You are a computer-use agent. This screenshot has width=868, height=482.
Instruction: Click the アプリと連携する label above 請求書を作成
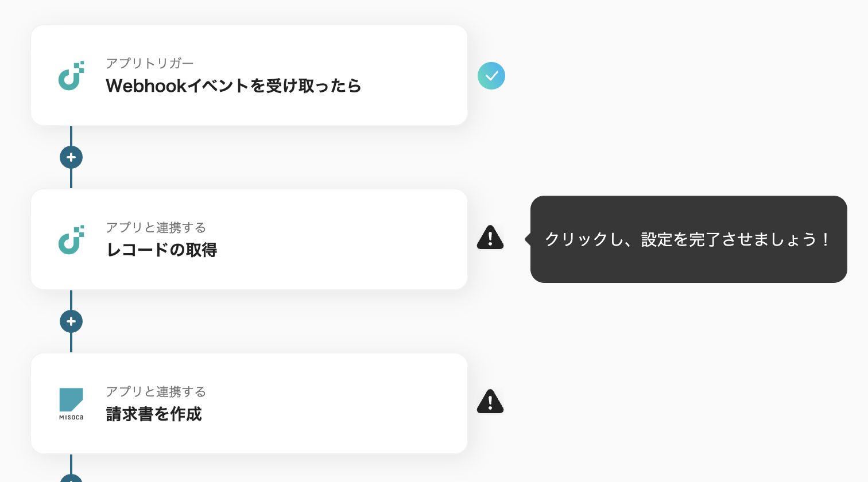click(x=156, y=391)
